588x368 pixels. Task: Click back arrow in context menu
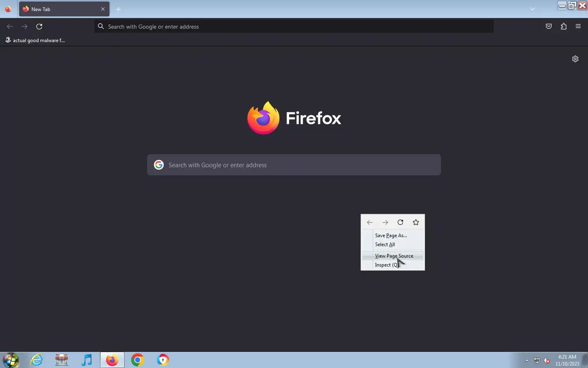click(x=370, y=222)
